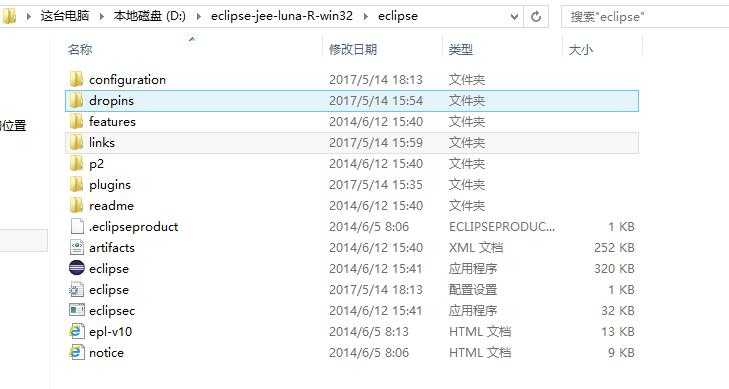Go to eclipse-jee-luna-R-win32 breadcrumb
The width and height of the screenshot is (729, 389).
coord(282,16)
